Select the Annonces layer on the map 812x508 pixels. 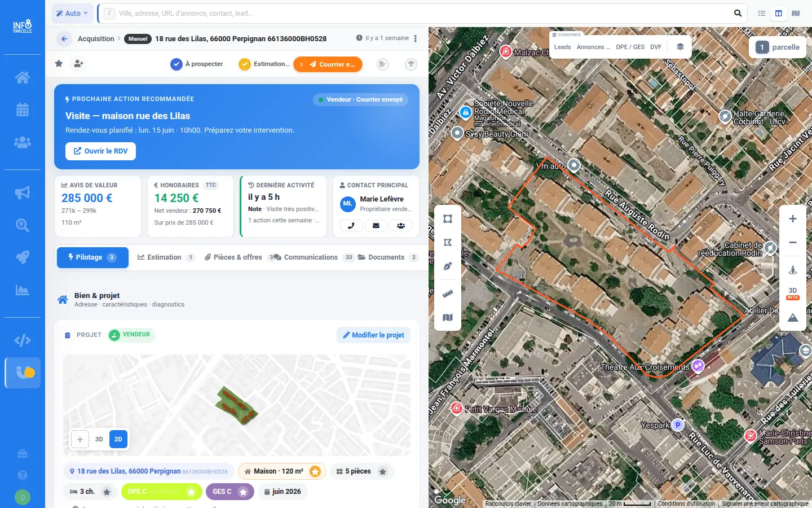pyautogui.click(x=593, y=47)
